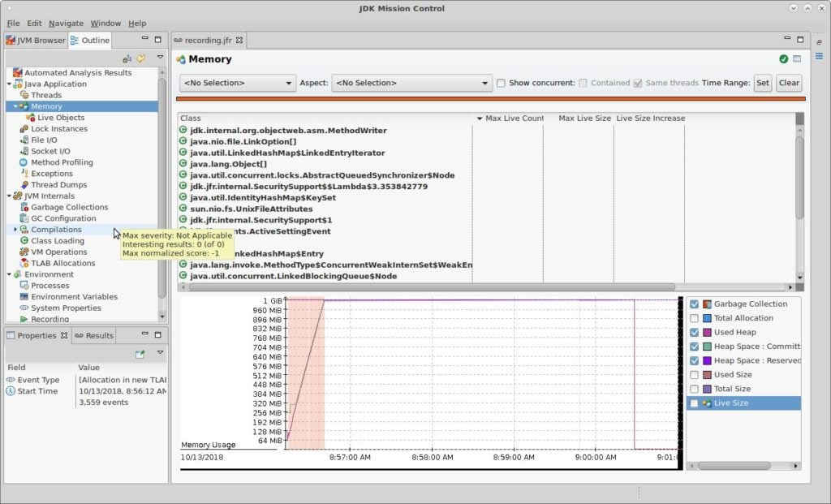Select the File I/O page icon
This screenshot has width=831, height=504.
point(24,140)
